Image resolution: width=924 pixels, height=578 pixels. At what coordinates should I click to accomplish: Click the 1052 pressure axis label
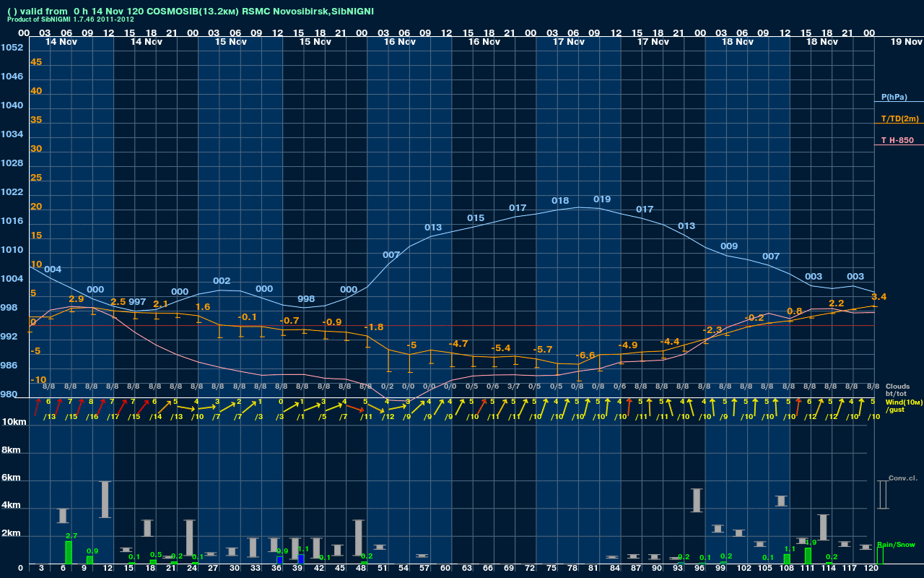pyautogui.click(x=12, y=48)
